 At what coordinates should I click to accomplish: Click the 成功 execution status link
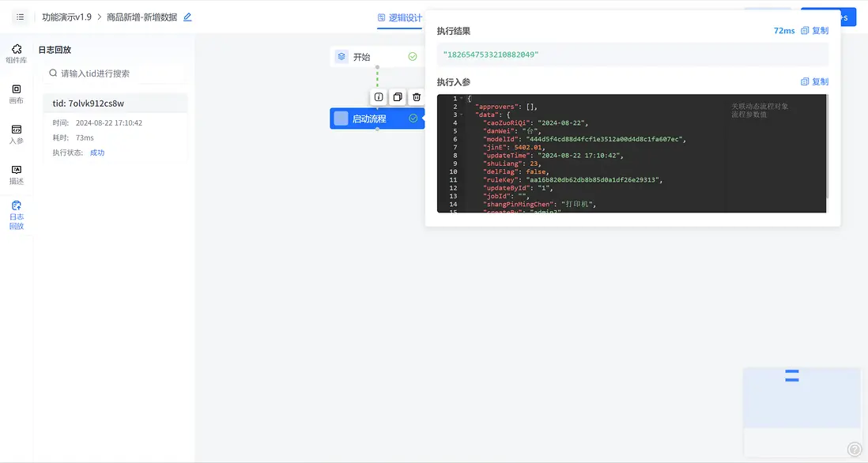click(x=97, y=152)
